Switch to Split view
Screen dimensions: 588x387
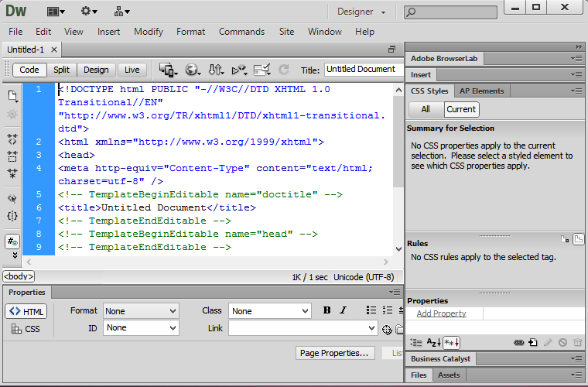(x=61, y=70)
